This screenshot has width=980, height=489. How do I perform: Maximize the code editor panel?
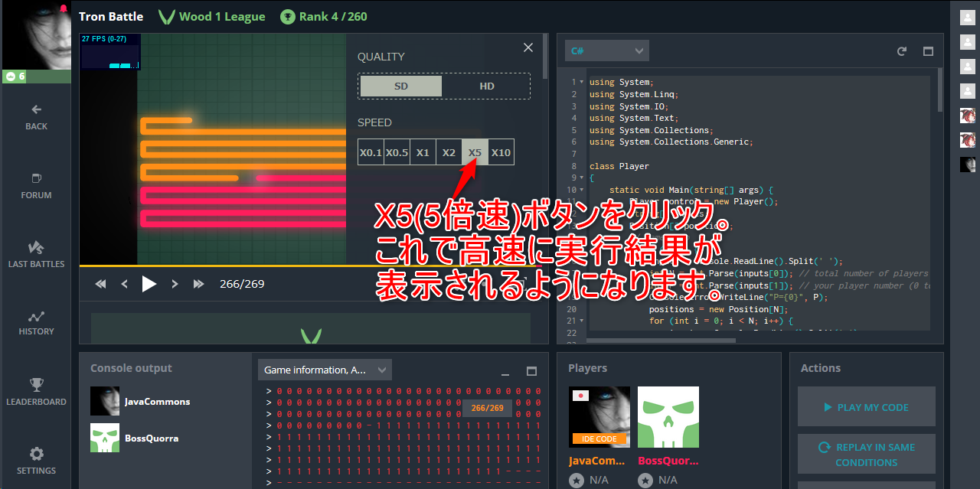928,51
